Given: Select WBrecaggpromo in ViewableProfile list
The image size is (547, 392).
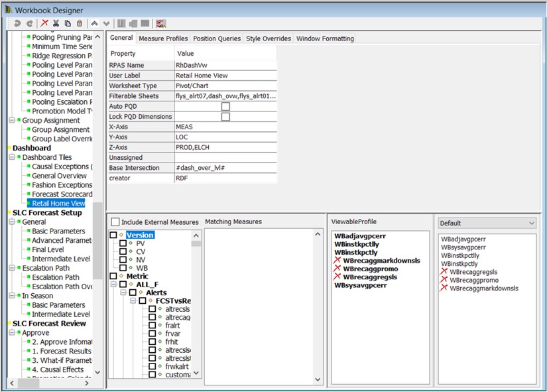Looking at the screenshot, I should 369,269.
